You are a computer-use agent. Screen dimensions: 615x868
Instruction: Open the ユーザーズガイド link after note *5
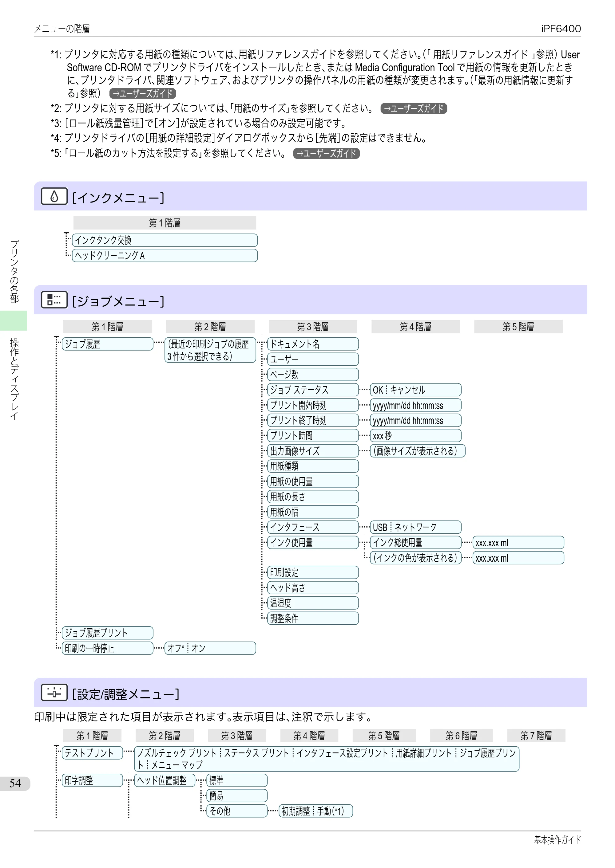click(x=327, y=153)
